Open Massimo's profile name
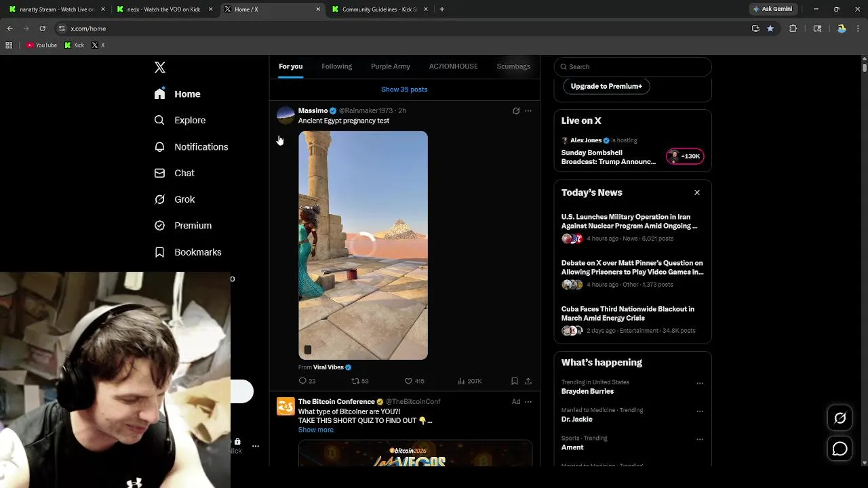868x488 pixels. tap(313, 110)
